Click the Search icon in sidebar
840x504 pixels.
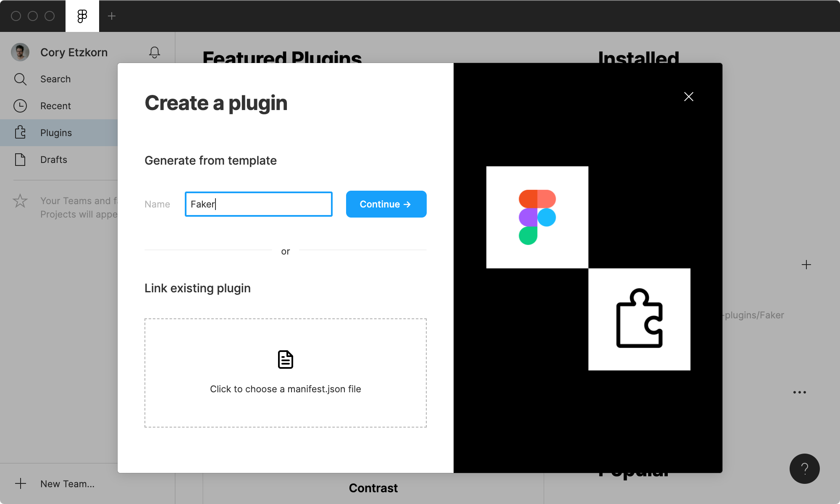pos(21,79)
